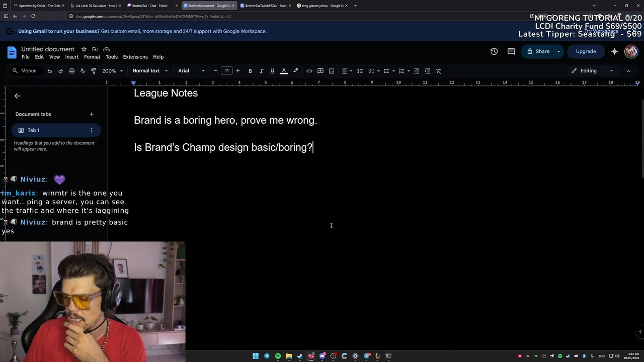Run spelling and grammar check icon
This screenshot has height=362, width=644.
coord(83,71)
